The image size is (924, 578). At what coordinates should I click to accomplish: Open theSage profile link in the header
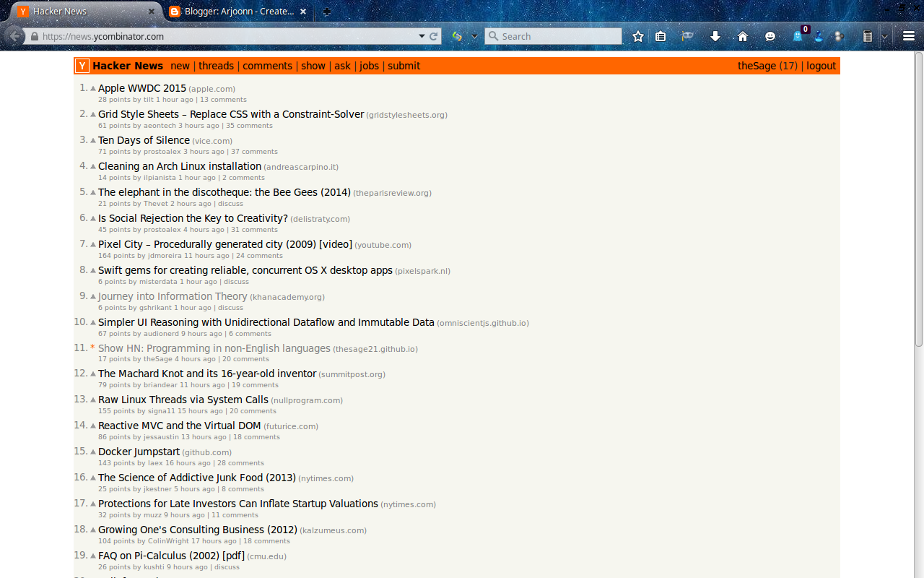(757, 66)
